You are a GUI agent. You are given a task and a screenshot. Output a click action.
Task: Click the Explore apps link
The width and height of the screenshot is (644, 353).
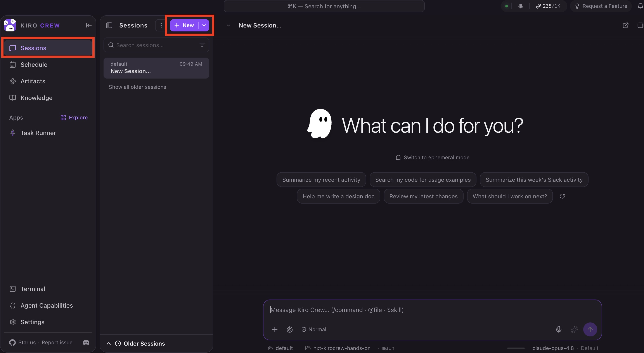coord(74,118)
